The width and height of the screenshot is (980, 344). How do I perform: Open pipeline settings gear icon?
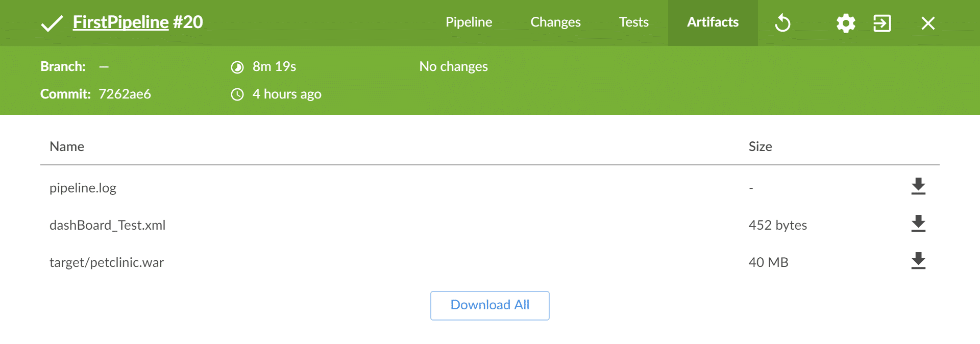846,23
